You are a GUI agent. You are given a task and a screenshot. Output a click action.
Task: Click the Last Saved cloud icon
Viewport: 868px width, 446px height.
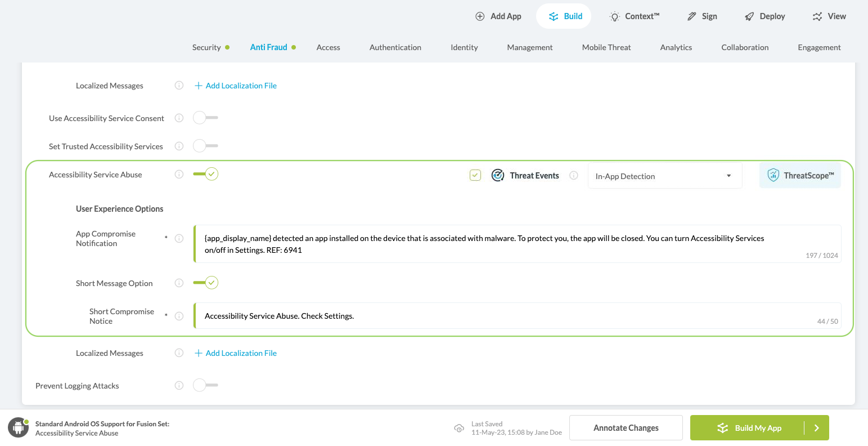click(459, 429)
